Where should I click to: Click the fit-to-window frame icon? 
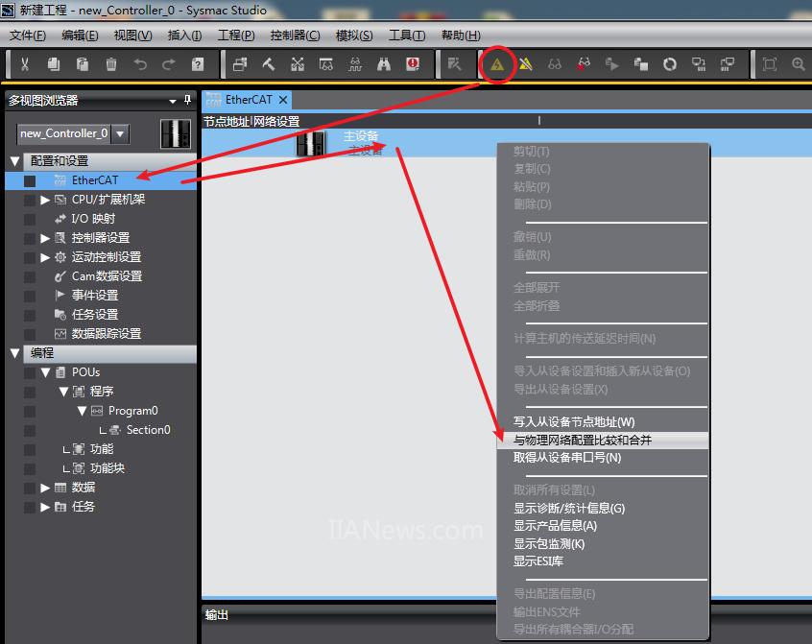coord(770,64)
